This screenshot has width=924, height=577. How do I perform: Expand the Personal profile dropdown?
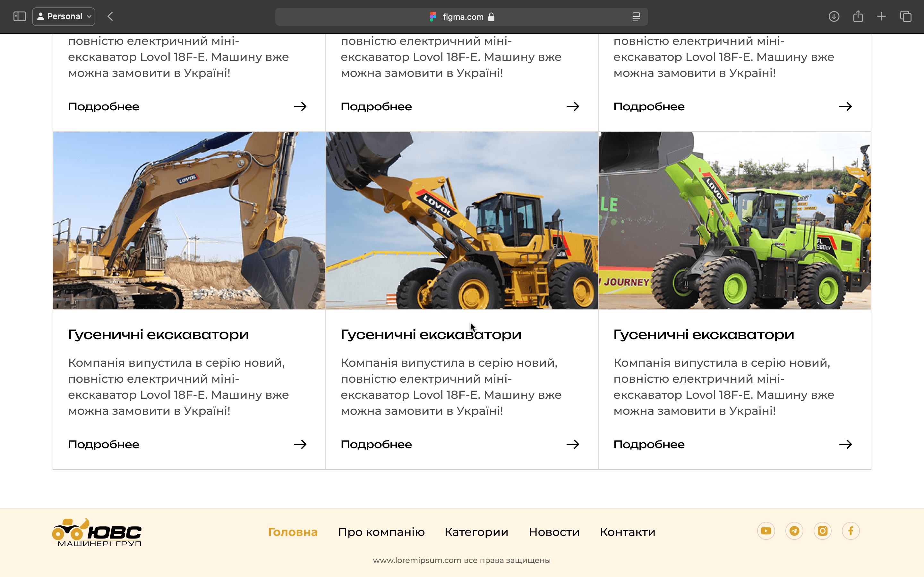(64, 16)
